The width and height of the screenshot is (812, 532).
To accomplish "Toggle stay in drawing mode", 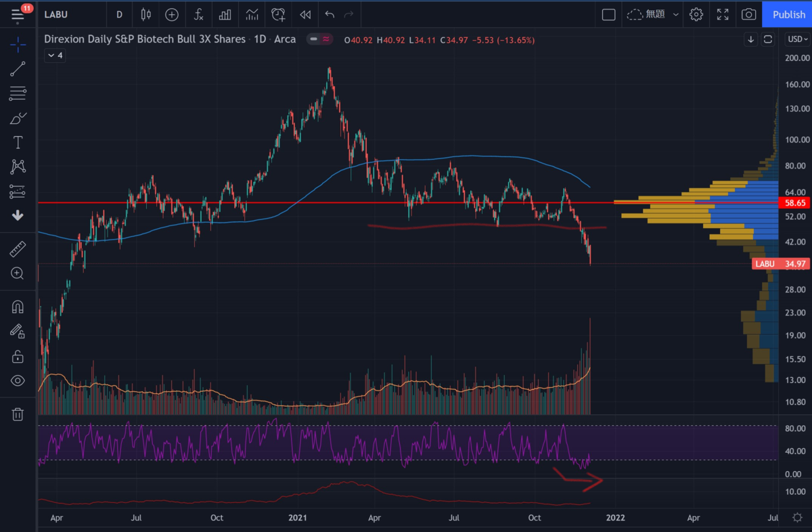I will coord(18,331).
